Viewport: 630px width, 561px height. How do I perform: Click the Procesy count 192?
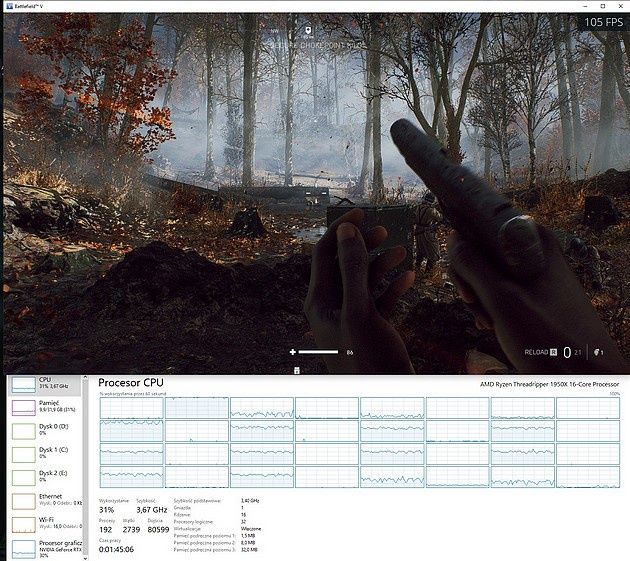(x=105, y=530)
